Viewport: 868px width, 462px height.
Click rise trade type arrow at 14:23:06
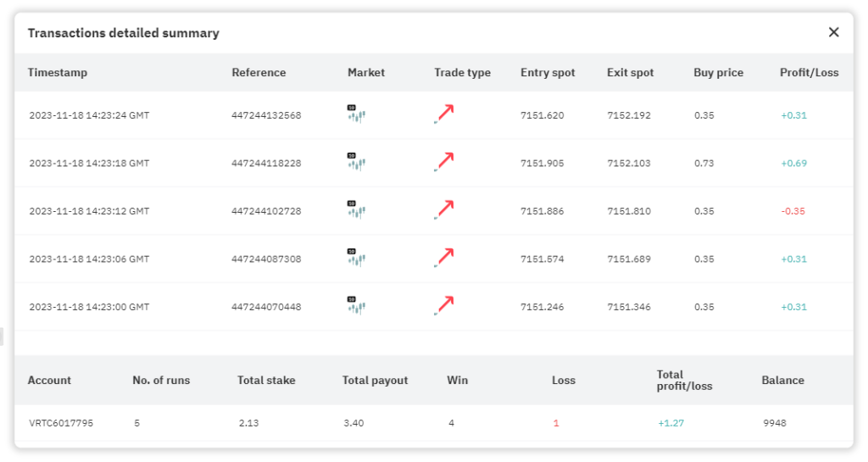[444, 258]
